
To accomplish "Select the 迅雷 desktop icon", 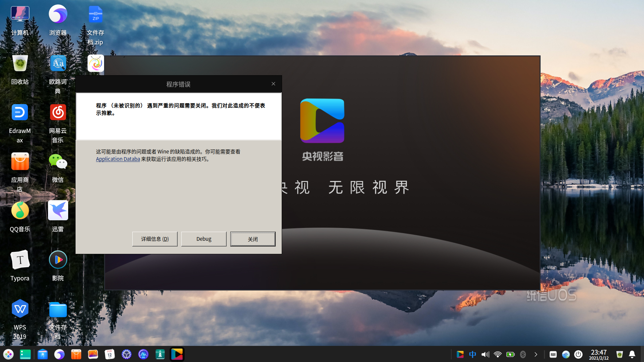I will click(x=58, y=217).
